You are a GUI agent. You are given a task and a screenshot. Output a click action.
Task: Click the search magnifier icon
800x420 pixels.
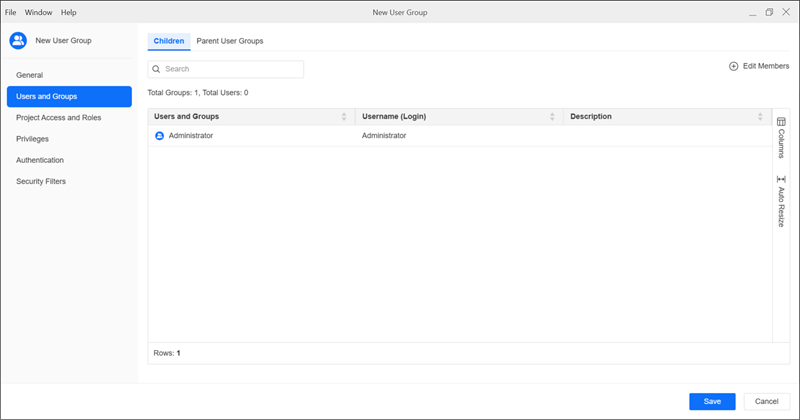[x=157, y=70]
